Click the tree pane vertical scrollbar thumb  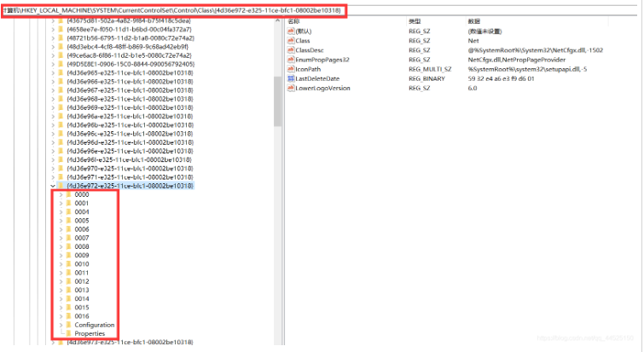(277, 101)
